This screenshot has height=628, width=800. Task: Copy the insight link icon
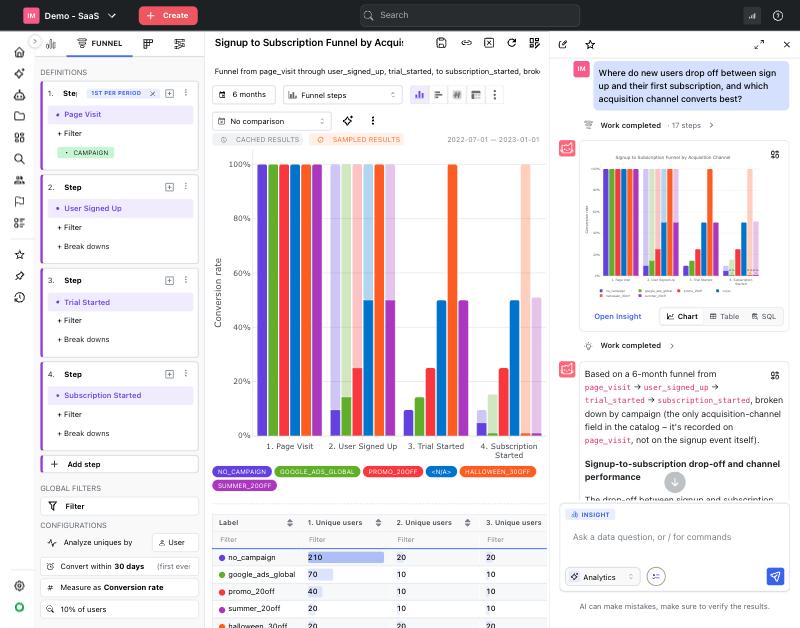(x=466, y=43)
